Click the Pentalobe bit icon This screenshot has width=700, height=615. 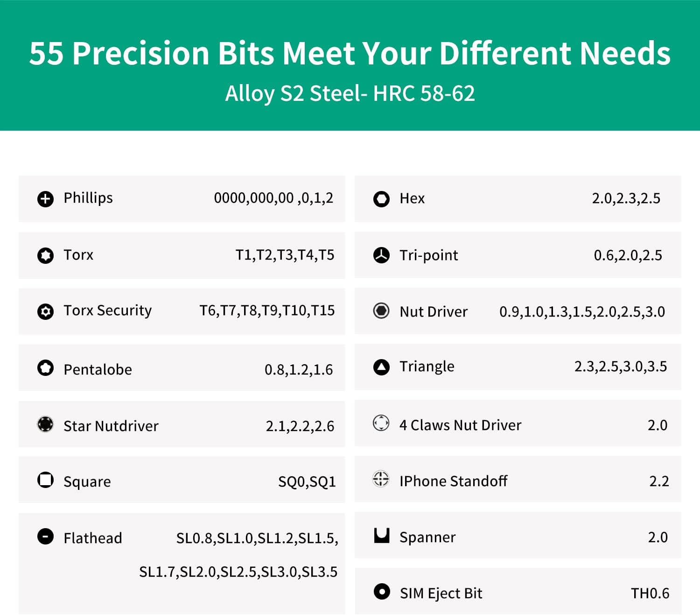(45, 368)
